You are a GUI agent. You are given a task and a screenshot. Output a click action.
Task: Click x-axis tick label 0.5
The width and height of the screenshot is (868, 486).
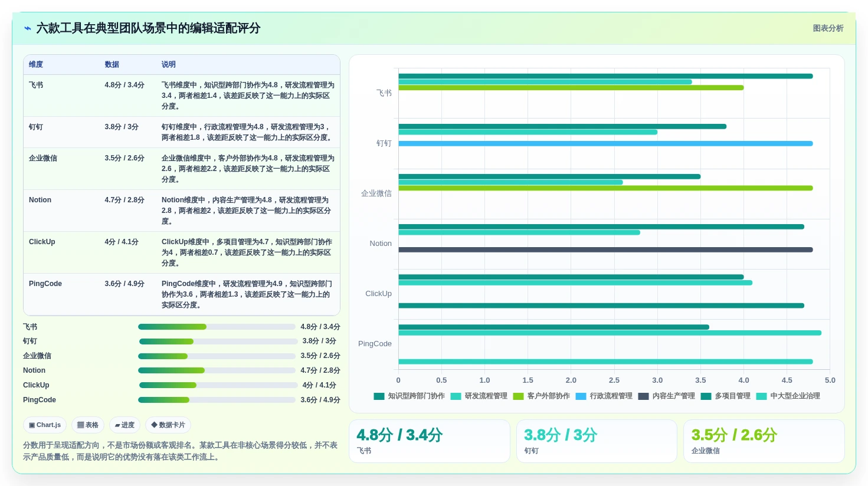point(441,380)
